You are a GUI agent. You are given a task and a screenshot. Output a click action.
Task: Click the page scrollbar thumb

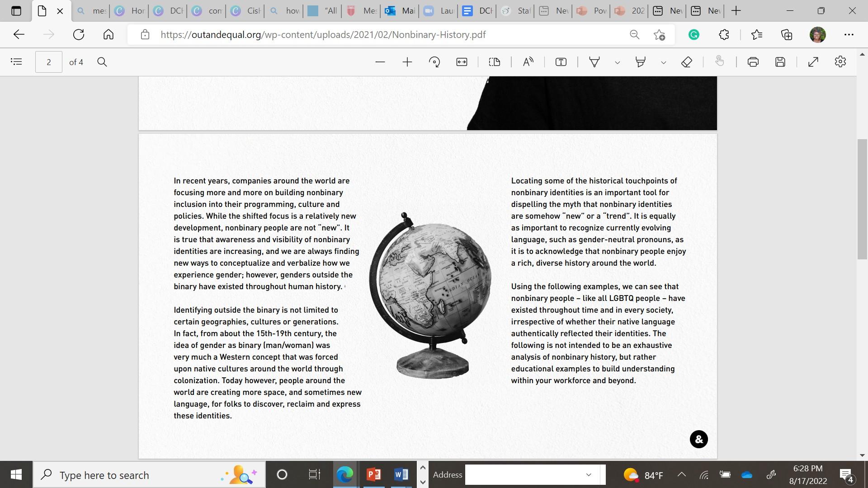pyautogui.click(x=862, y=199)
